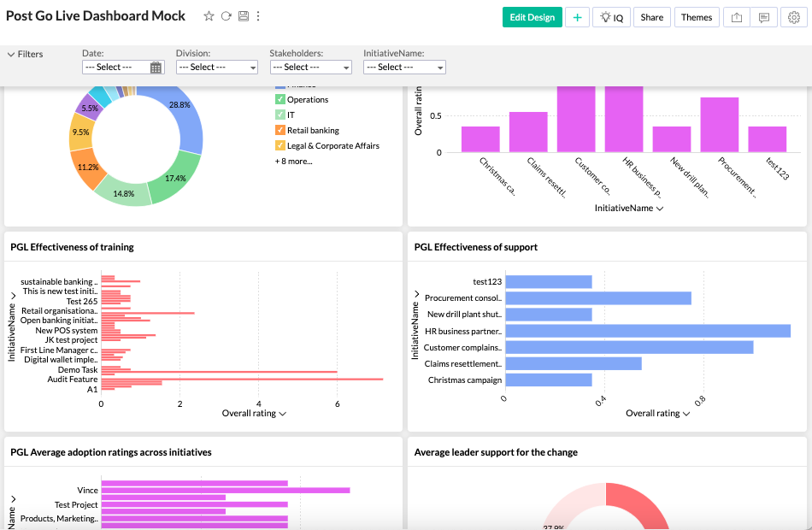Click the test123 magenta column
This screenshot has width=812, height=530.
coord(767,139)
